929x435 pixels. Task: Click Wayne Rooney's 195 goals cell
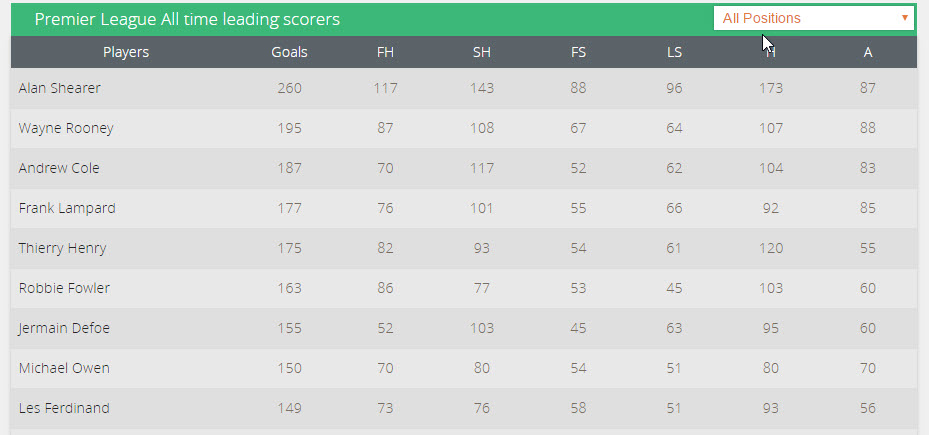[x=289, y=128]
